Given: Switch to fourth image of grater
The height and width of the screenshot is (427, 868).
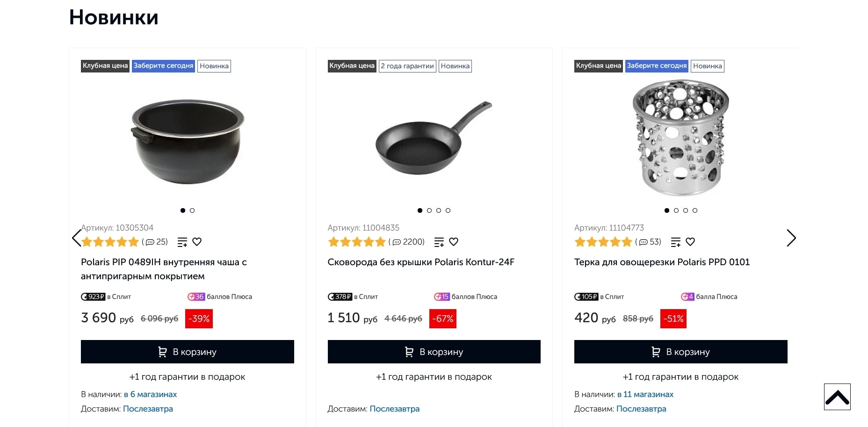Looking at the screenshot, I should pos(695,210).
